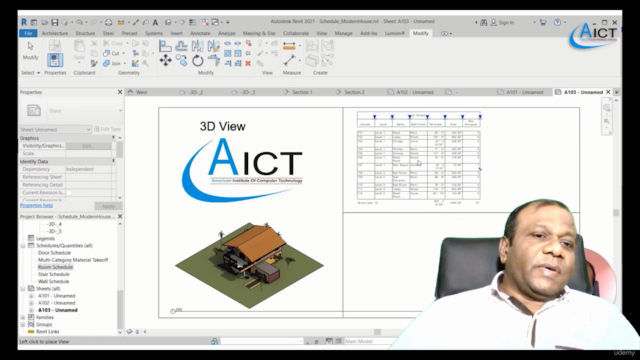
Task: Click the Join geometry icon
Action: (107, 63)
